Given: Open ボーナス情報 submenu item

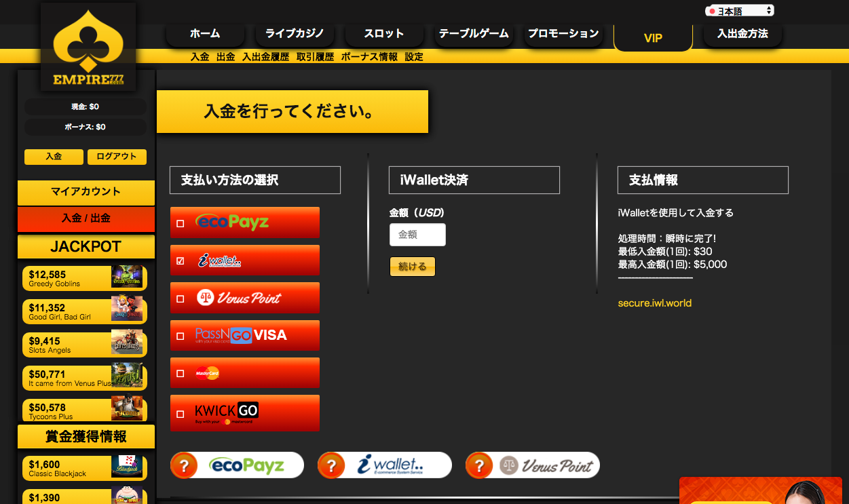Looking at the screenshot, I should 370,57.
